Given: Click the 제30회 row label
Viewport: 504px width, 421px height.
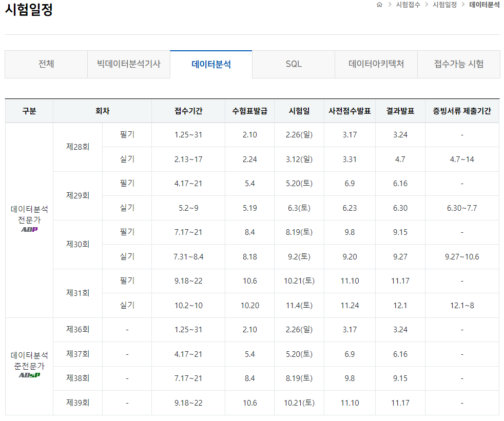Looking at the screenshot, I should point(78,245).
